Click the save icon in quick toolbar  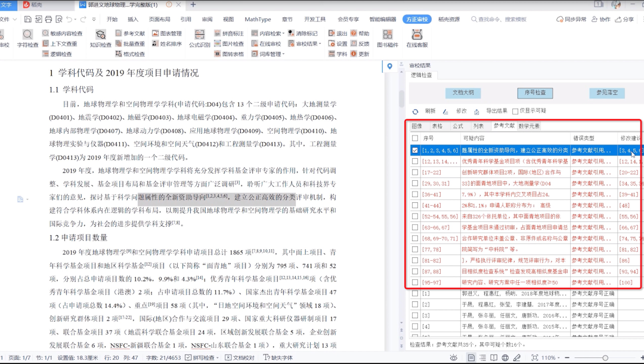pos(27,19)
